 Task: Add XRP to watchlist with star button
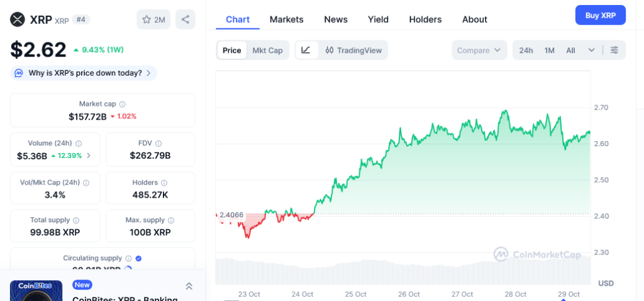[x=153, y=20]
